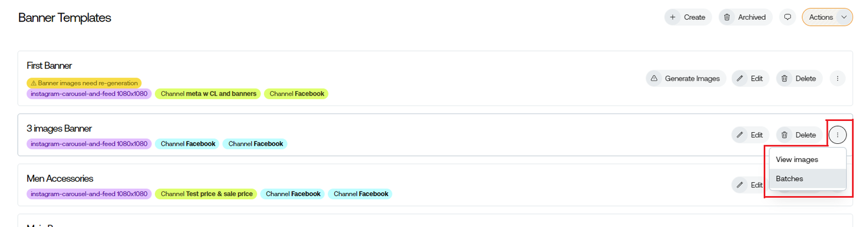Screen dimensions: 868x227
Task: Delete the 3 images Banner template
Action: [799, 135]
